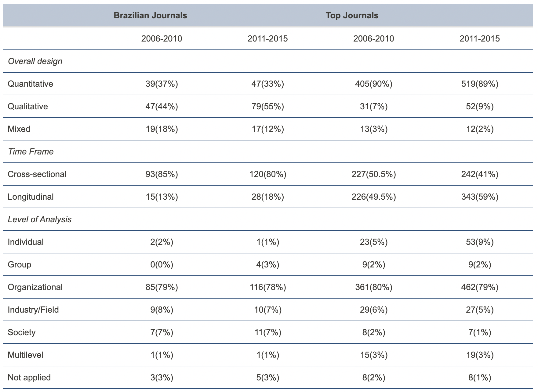Click the Multilevel row label
The image size is (538, 392).
coord(25,355)
